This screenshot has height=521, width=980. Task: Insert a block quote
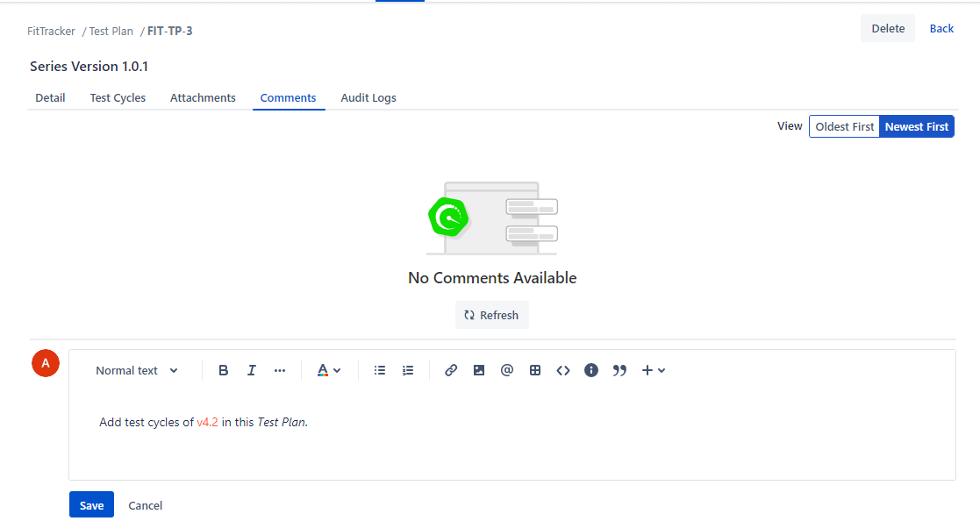coord(619,370)
